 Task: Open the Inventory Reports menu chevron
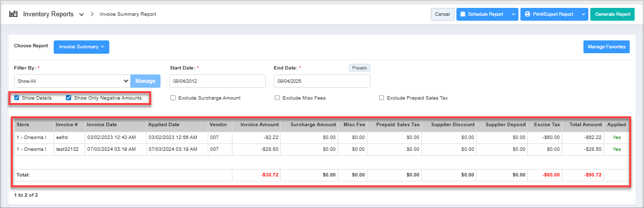pos(81,14)
